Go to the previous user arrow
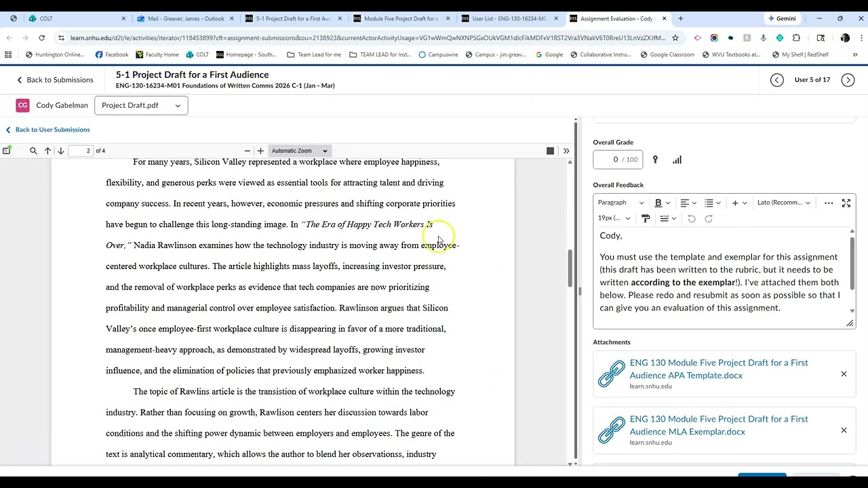Screen dimensions: 868x488 [x=777, y=80]
